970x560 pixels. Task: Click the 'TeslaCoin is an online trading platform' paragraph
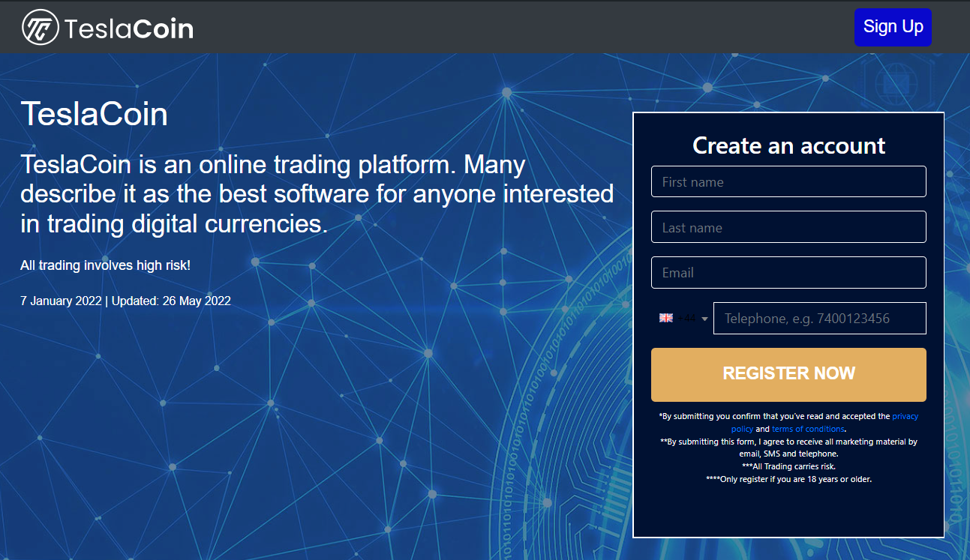317,194
